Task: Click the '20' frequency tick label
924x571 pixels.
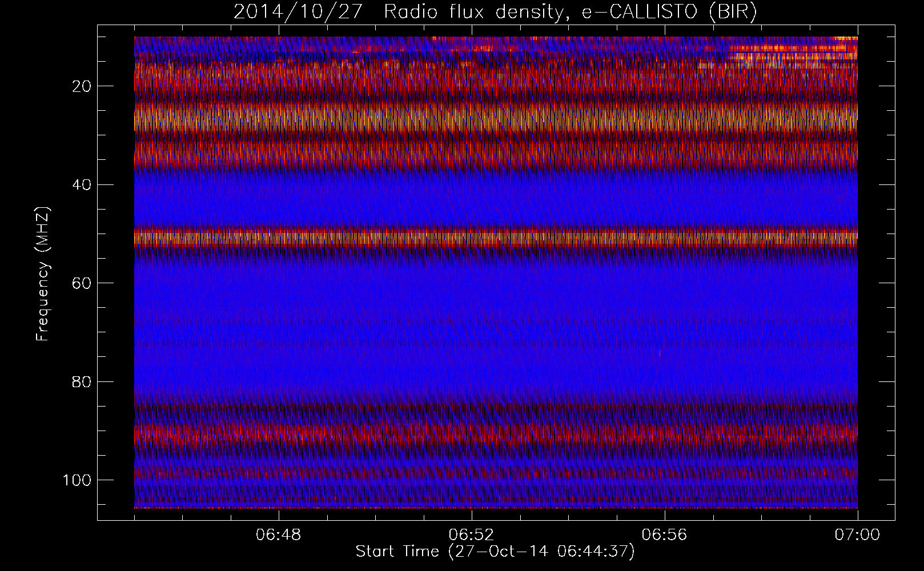Action: [82, 86]
